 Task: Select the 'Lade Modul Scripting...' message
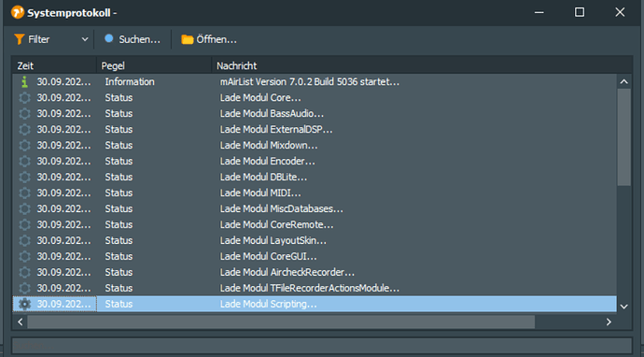268,304
